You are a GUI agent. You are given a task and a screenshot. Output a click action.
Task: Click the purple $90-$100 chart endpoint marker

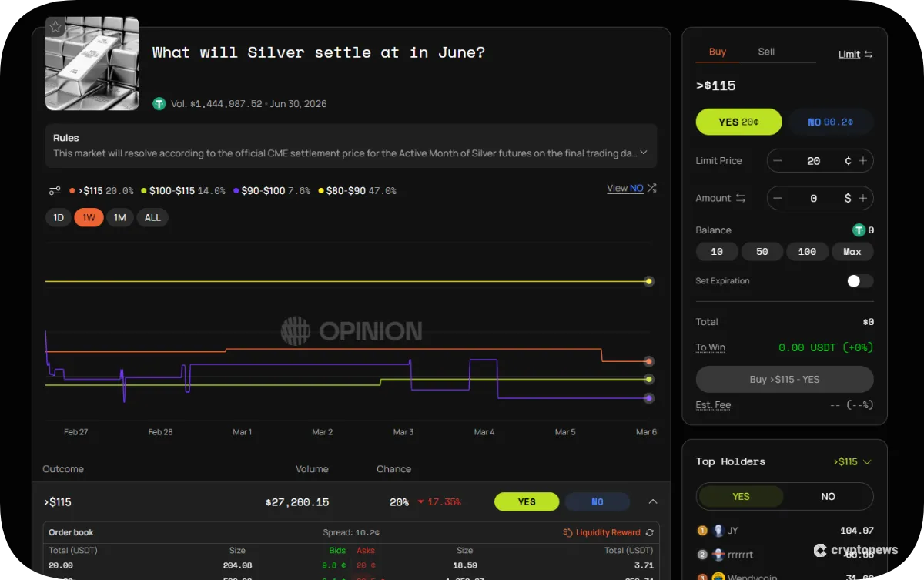coord(649,398)
